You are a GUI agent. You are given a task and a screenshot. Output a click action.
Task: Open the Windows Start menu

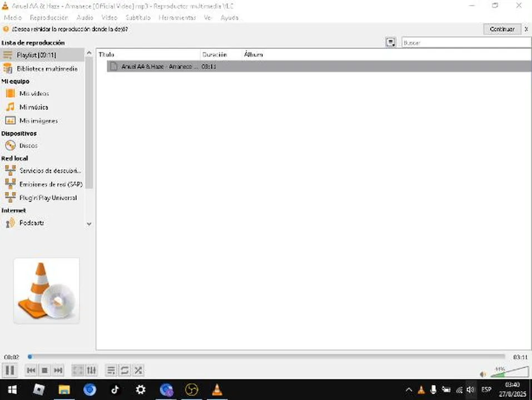12,389
